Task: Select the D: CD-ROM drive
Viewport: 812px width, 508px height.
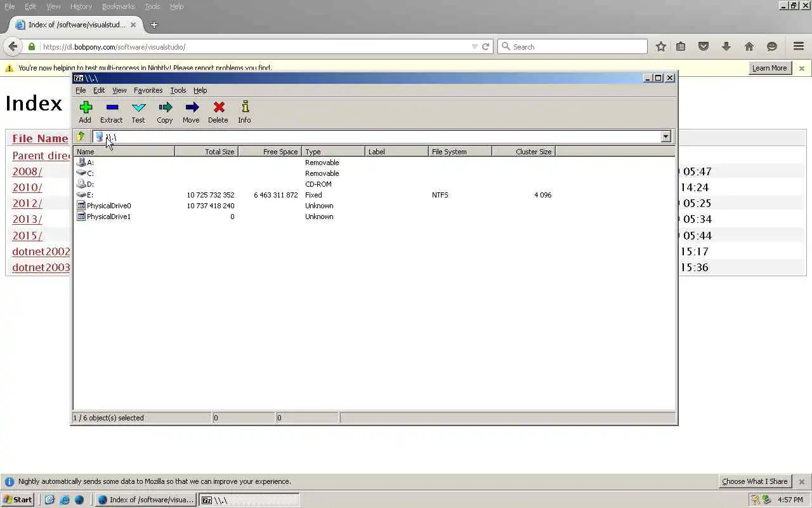Action: pyautogui.click(x=85, y=184)
